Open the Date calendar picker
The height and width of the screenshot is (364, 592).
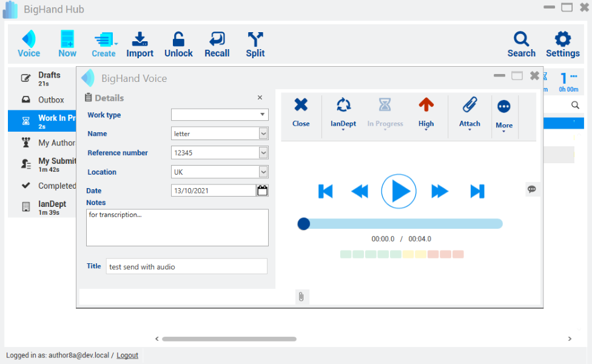coord(263,190)
